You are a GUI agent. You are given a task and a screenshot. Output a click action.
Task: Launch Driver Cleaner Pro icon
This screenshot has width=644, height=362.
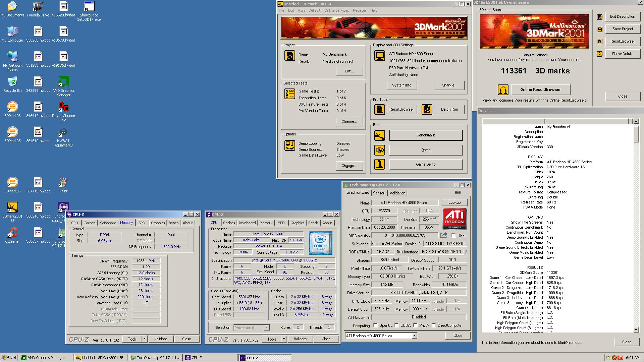tap(63, 112)
